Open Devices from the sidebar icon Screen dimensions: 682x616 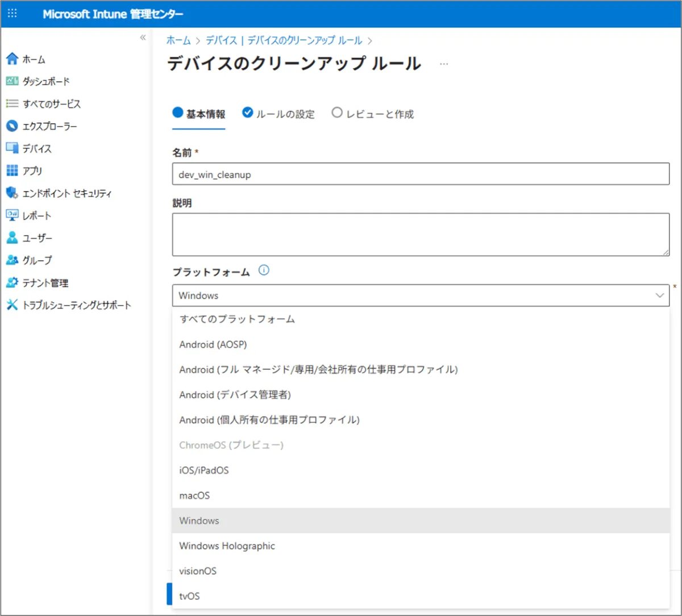12,148
